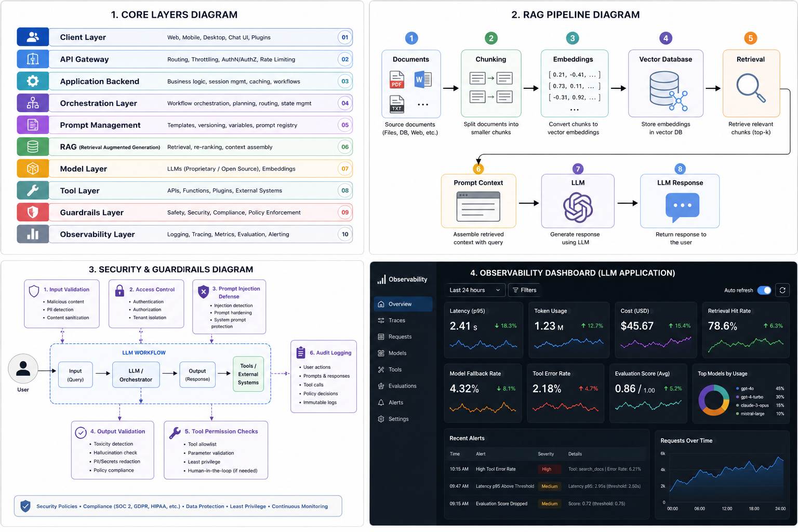Open Traces in the sidebar

click(x=403, y=321)
